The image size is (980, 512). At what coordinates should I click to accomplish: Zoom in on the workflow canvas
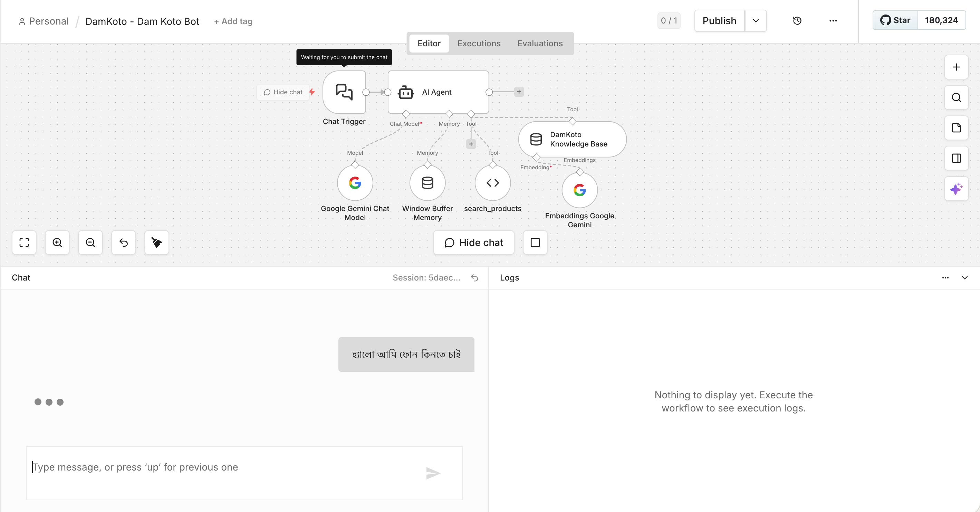click(57, 243)
